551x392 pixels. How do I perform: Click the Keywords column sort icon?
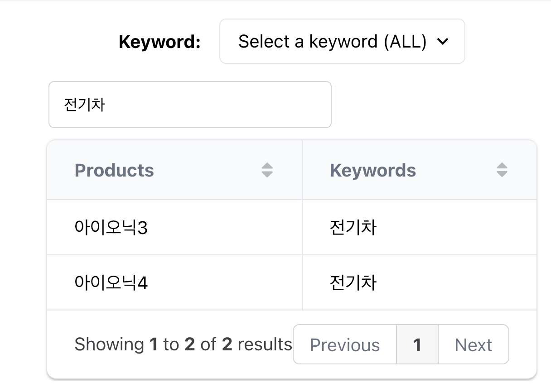coord(502,170)
